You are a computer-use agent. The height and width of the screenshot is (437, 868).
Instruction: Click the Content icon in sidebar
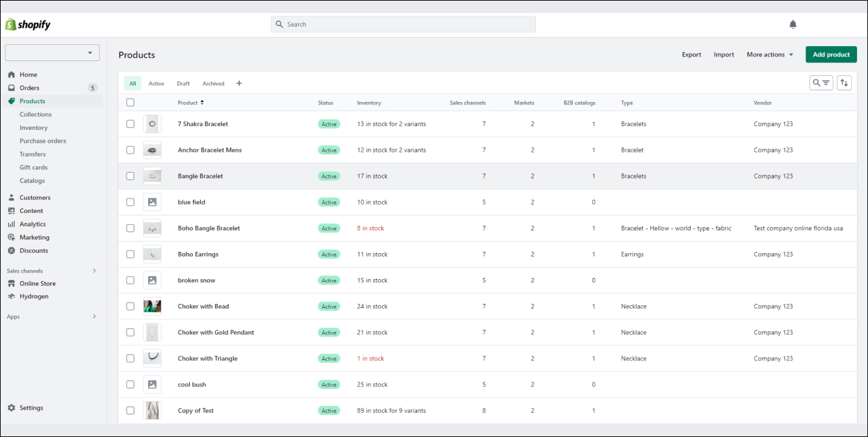tap(11, 211)
